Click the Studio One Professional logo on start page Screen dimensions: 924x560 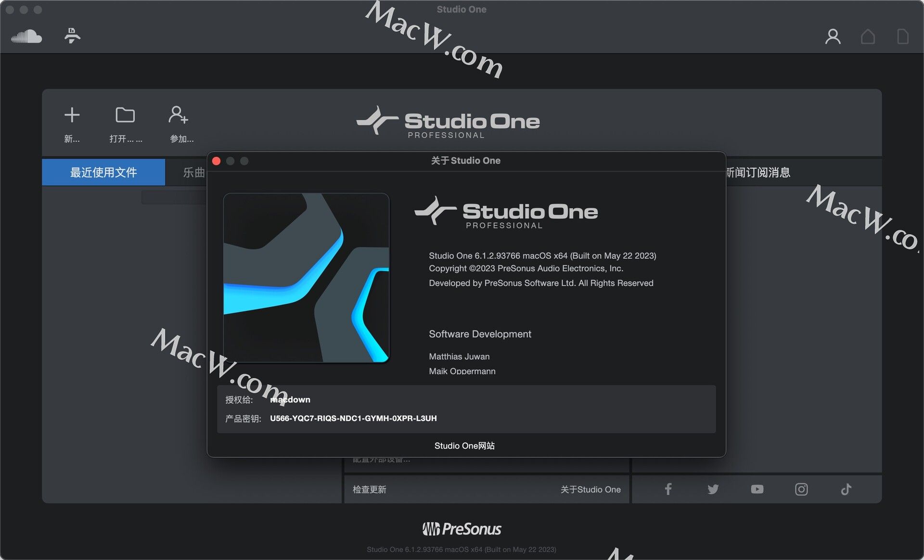click(448, 122)
